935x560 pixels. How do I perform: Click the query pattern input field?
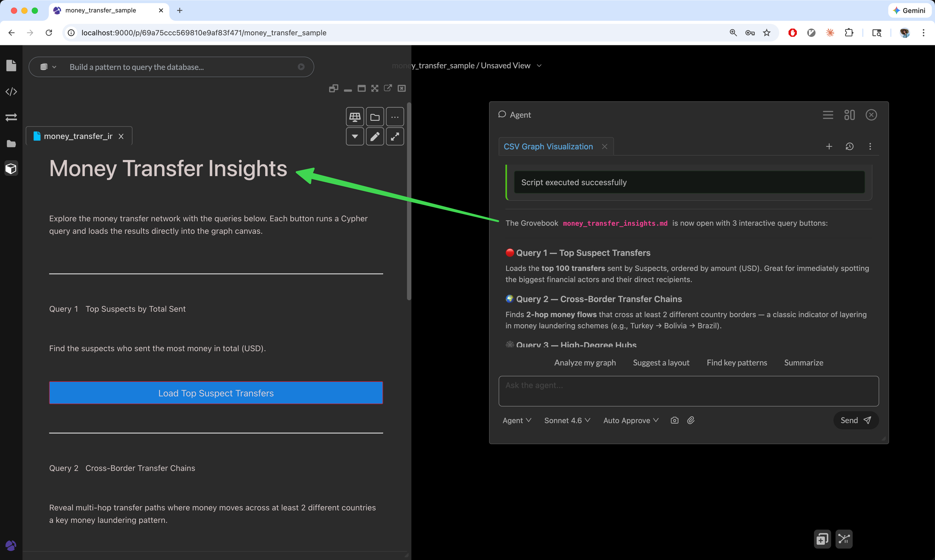tap(181, 67)
